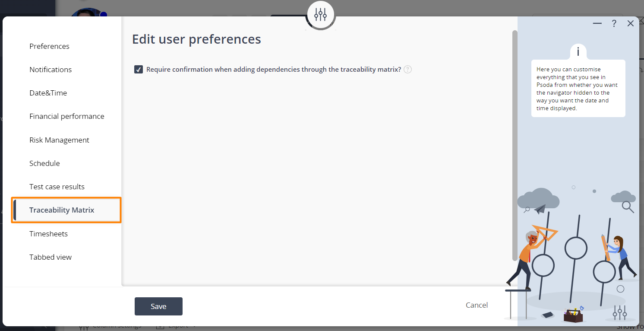Minimize the preferences dialog with dash icon
644x331 pixels.
(597, 23)
